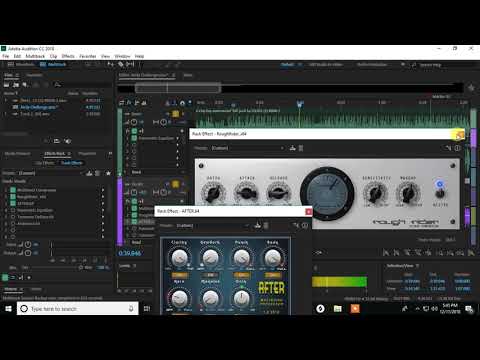Click playhead marker on timeline ruler
Image resolution: width=480 pixels, height=360 pixels.
(300, 104)
